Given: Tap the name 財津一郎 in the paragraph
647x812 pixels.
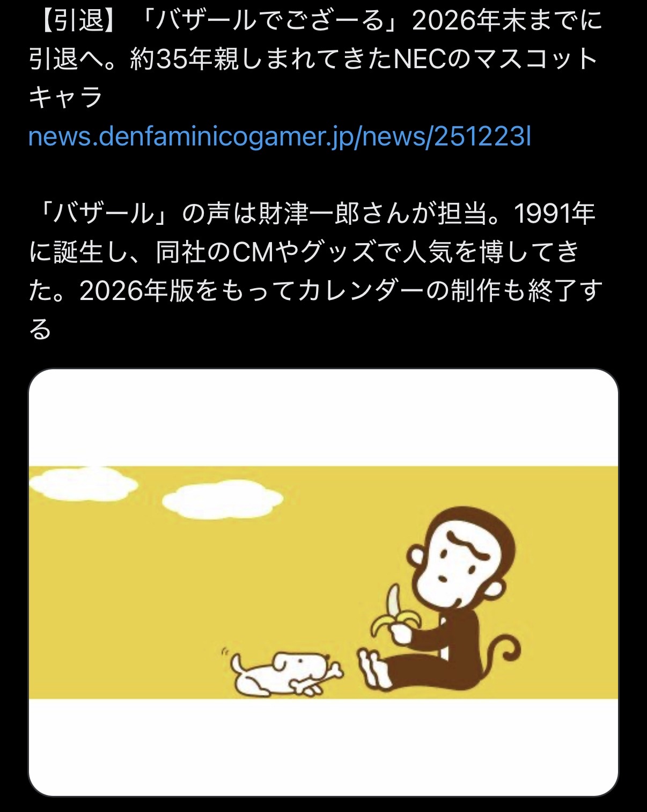Looking at the screenshot, I should (x=309, y=214).
